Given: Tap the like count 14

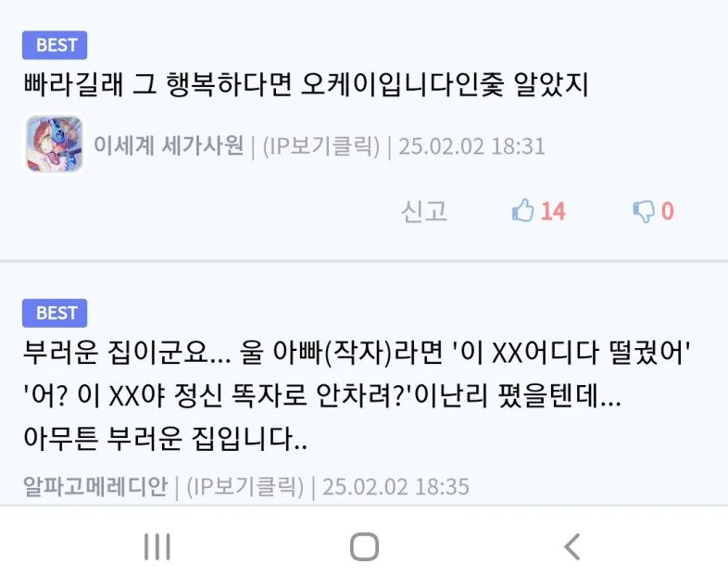Looking at the screenshot, I should click(x=553, y=211).
